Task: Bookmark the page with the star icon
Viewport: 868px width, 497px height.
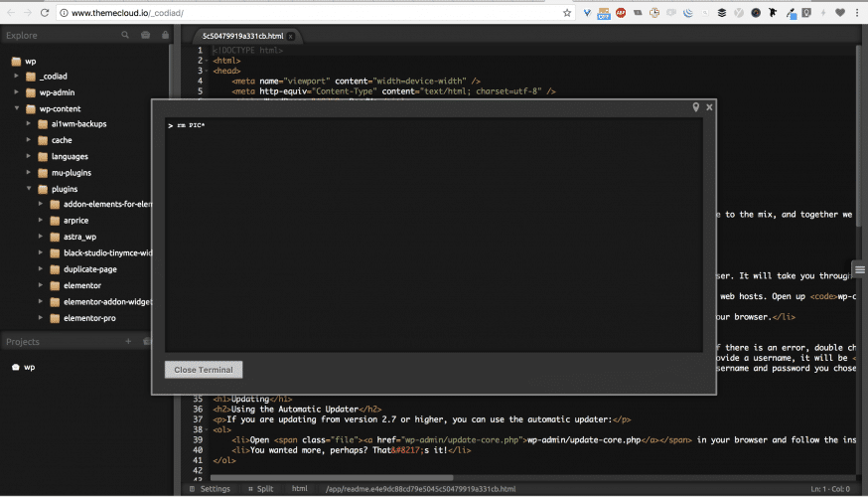Action: click(567, 13)
